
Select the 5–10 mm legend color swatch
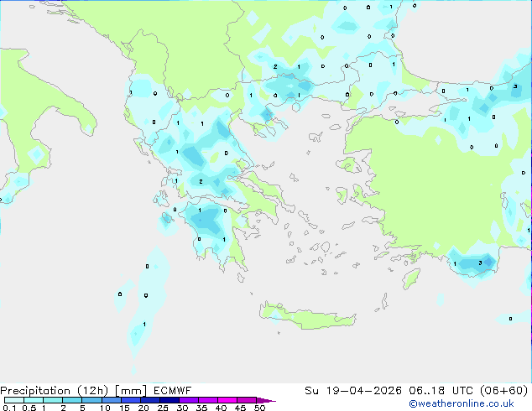pos(91,400)
